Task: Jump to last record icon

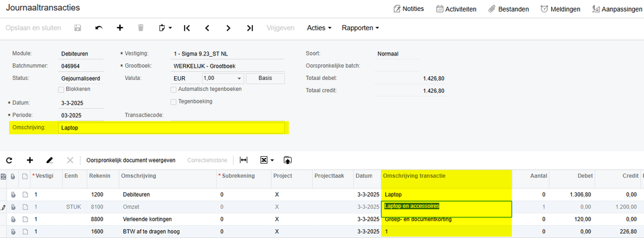Action: point(249,28)
